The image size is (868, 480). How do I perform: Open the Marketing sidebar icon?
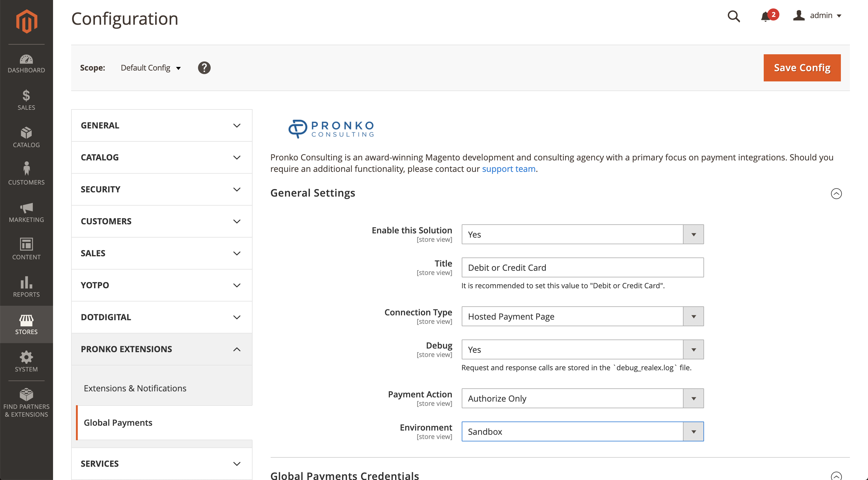click(x=26, y=212)
